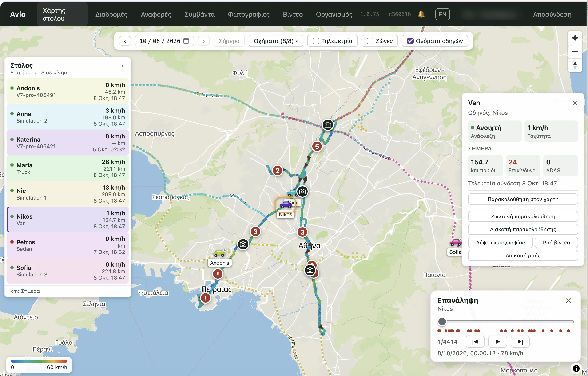Zoom out the map with minus button
588x376 pixels.
tap(575, 52)
